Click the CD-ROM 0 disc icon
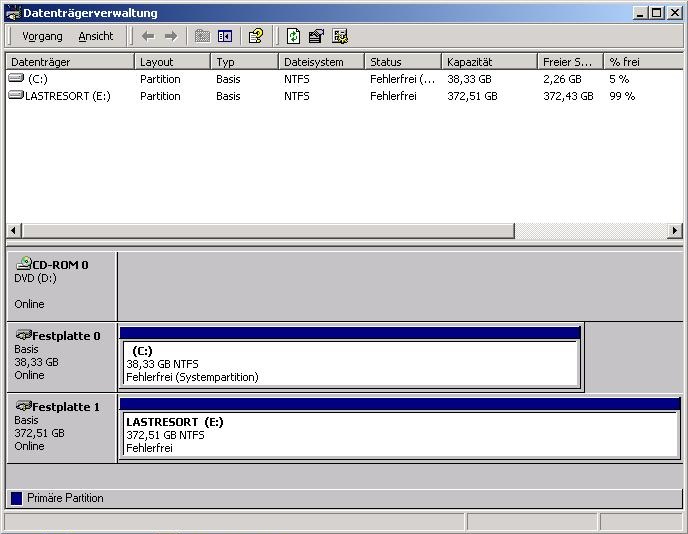Screen dimensions: 688x534 pyautogui.click(x=24, y=263)
